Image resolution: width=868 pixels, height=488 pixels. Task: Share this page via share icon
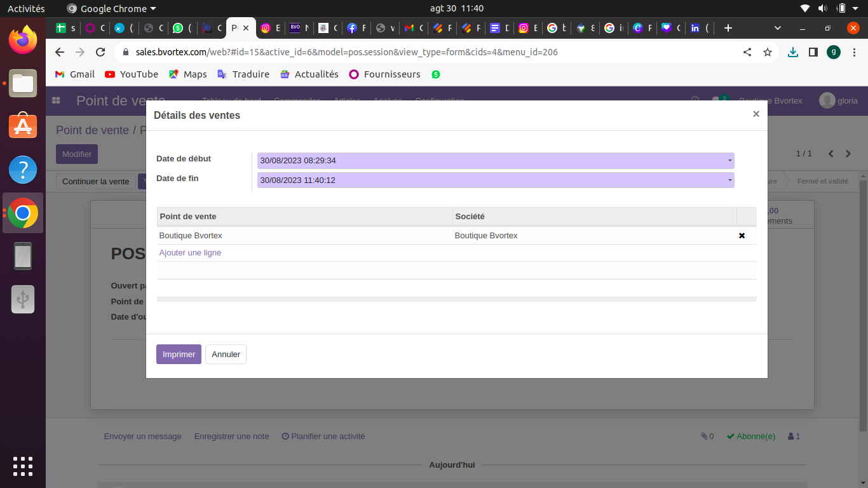pyautogui.click(x=747, y=52)
